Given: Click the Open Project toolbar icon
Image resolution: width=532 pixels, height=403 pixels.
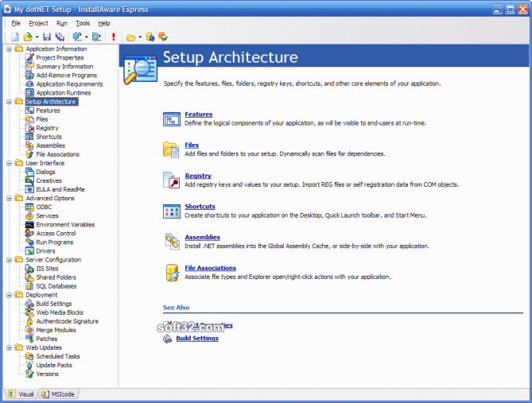Looking at the screenshot, I should coord(28,37).
